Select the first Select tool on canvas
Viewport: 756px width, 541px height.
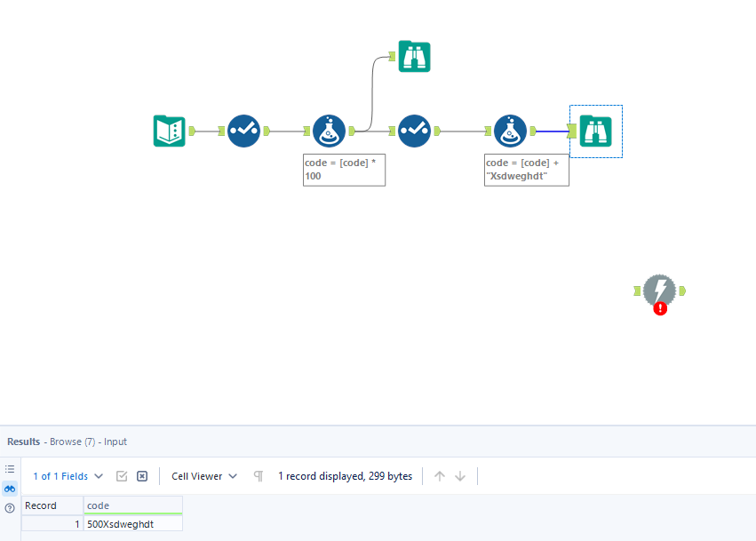243,131
